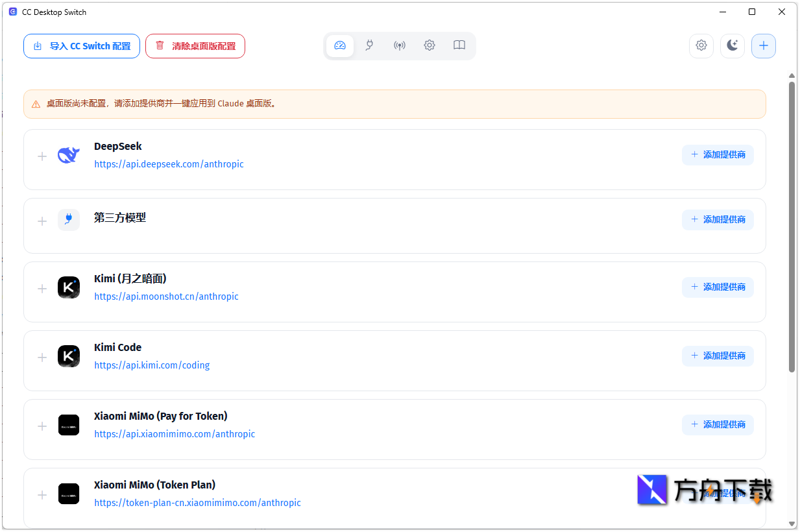Click Xiaomi MiMo (Pay for Token) logo
The width and height of the screenshot is (800, 532).
(x=69, y=425)
